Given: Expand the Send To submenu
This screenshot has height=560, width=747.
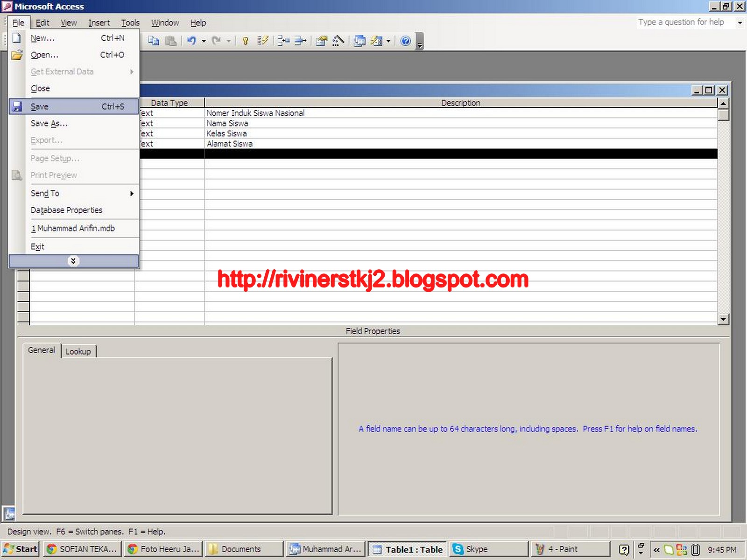Looking at the screenshot, I should click(45, 193).
